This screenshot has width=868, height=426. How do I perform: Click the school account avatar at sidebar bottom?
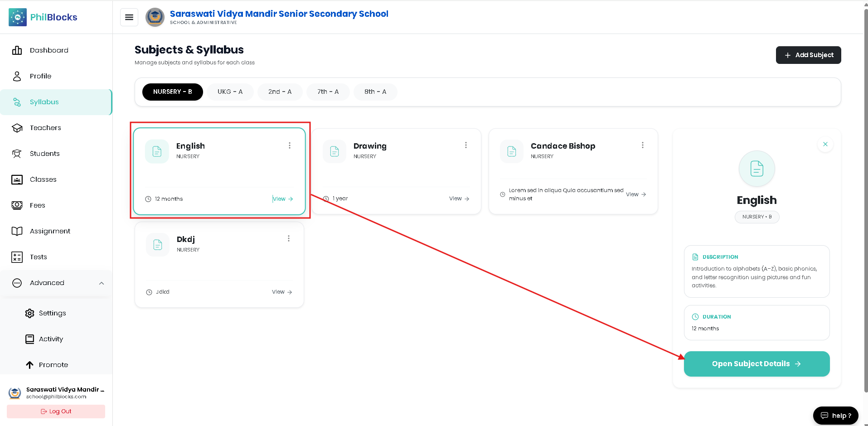pos(15,392)
